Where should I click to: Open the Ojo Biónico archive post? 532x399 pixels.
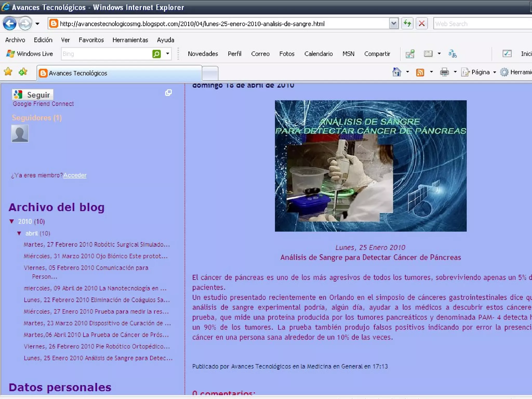[x=96, y=256]
